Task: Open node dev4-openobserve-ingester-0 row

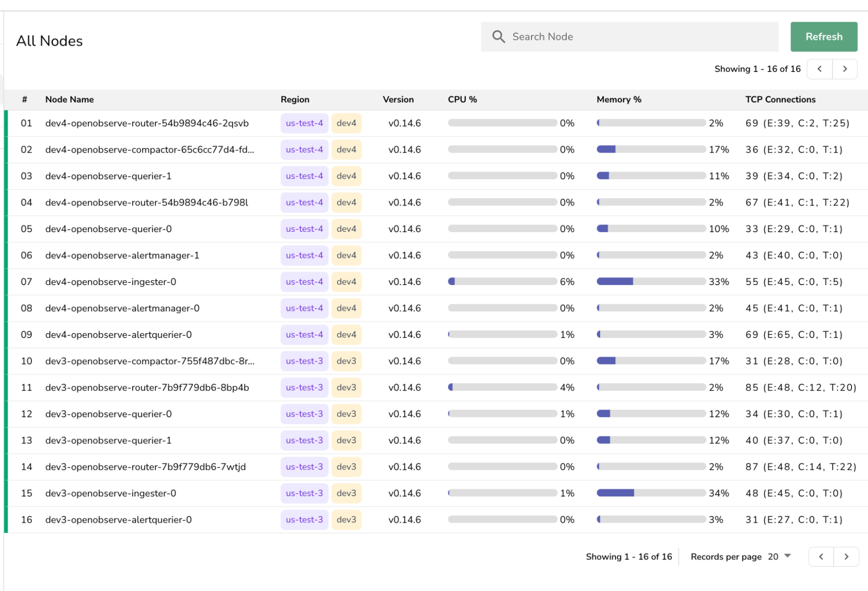Action: click(x=111, y=282)
